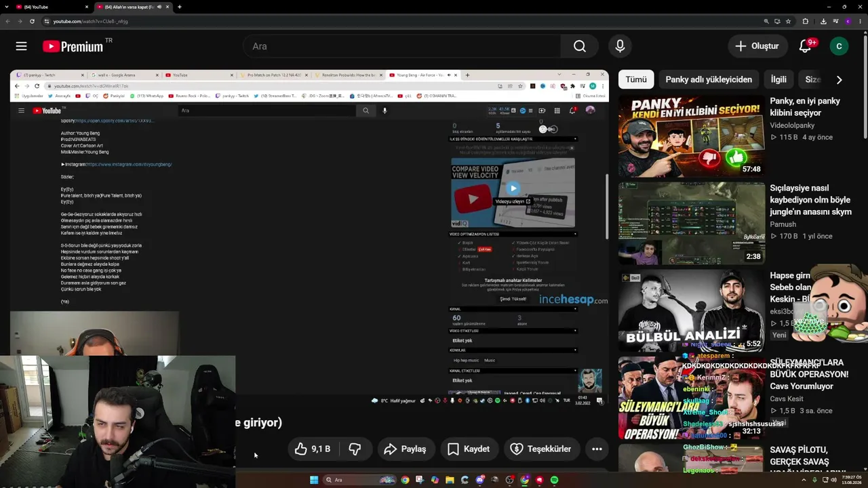Open the Chrome extensions puzzle icon
The image size is (868, 488).
tap(805, 21)
